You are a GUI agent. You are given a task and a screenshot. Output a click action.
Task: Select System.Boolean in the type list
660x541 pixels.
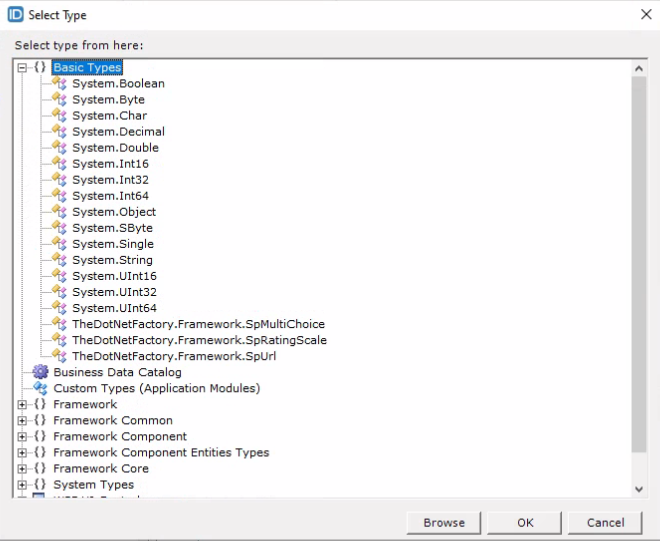tap(118, 83)
